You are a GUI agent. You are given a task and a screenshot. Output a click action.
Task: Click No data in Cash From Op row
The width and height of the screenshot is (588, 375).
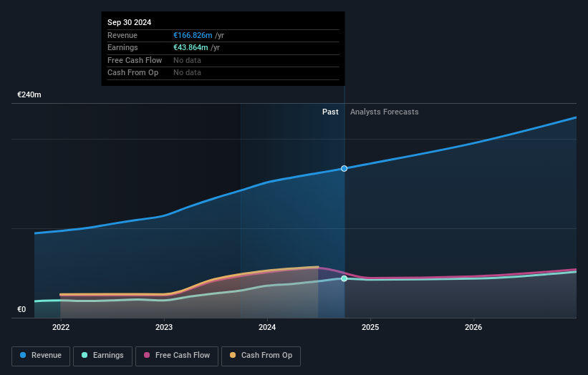187,73
